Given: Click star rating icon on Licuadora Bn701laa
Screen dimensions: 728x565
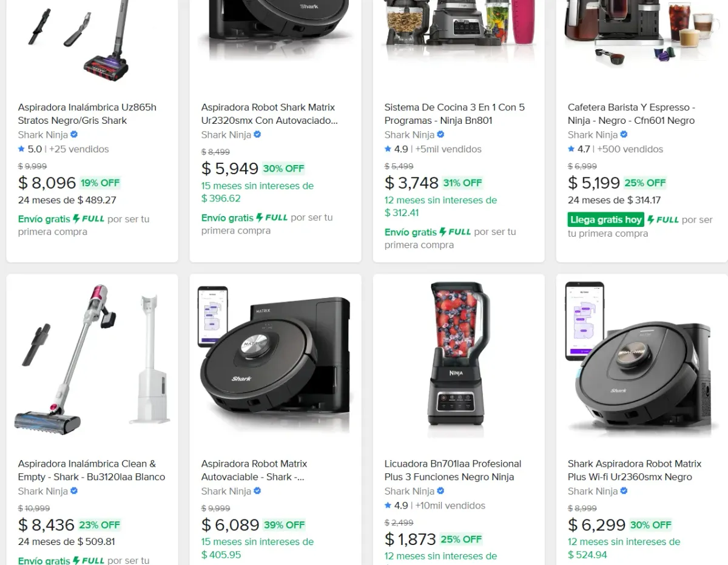Looking at the screenshot, I should 388,506.
